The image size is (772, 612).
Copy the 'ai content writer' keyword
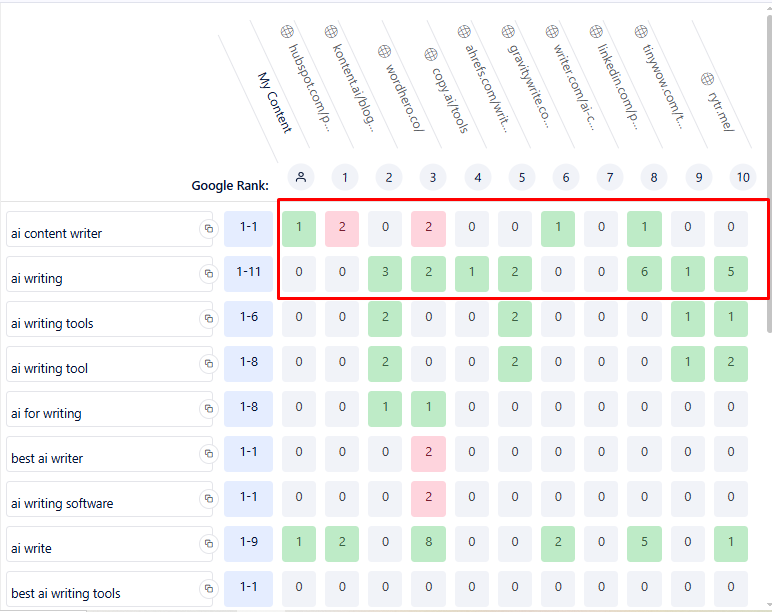[x=208, y=229]
